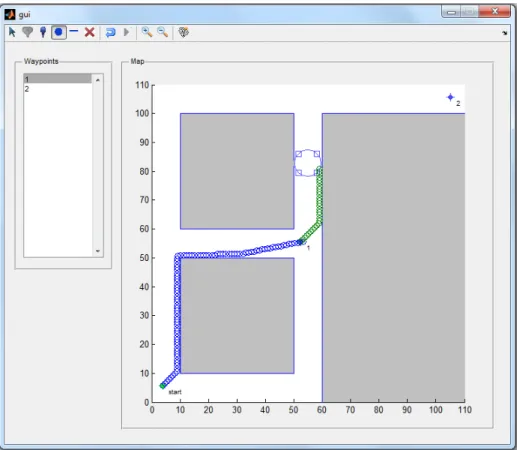The width and height of the screenshot is (517, 450).
Task: Click the blue star waypoint 2 marker
Action: click(450, 97)
